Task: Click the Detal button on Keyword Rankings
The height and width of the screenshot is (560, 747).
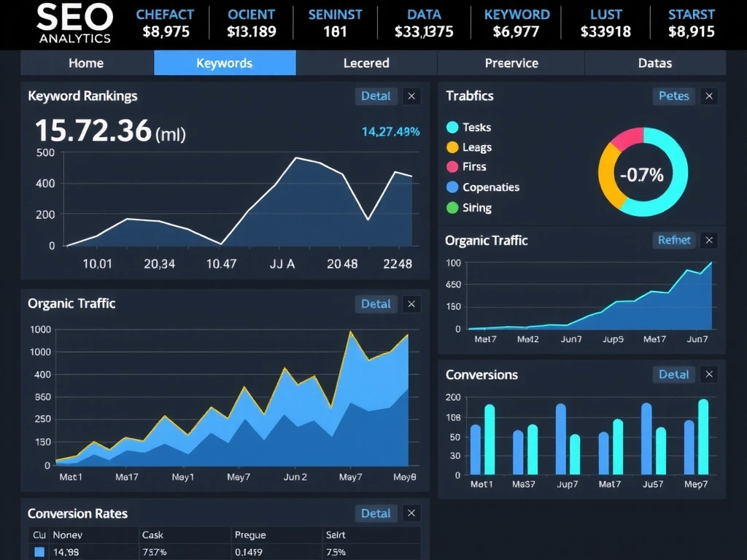Action: click(x=376, y=96)
